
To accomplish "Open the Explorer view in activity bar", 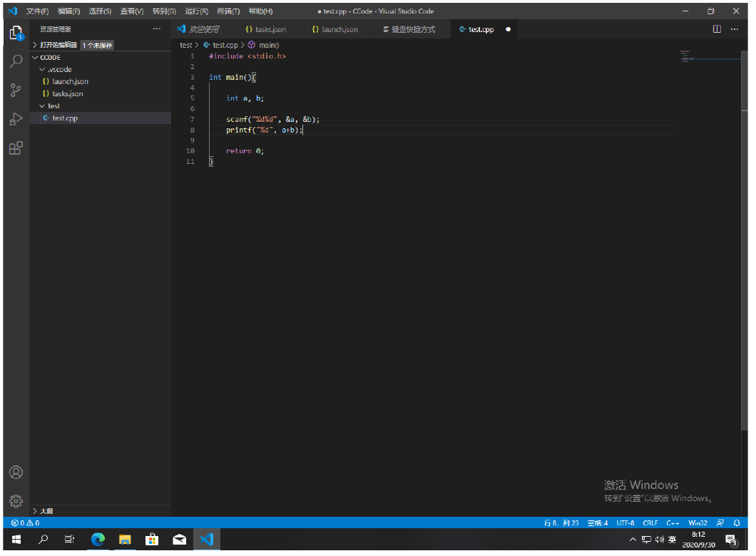I will coord(16,32).
